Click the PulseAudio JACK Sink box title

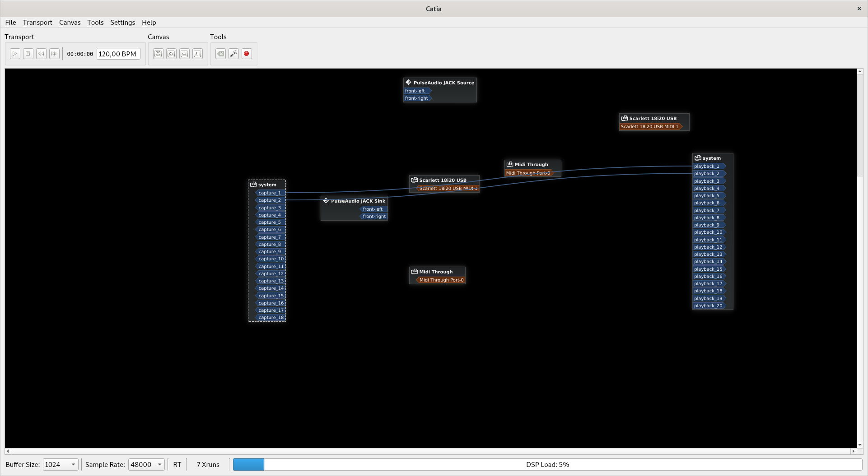[358, 201]
